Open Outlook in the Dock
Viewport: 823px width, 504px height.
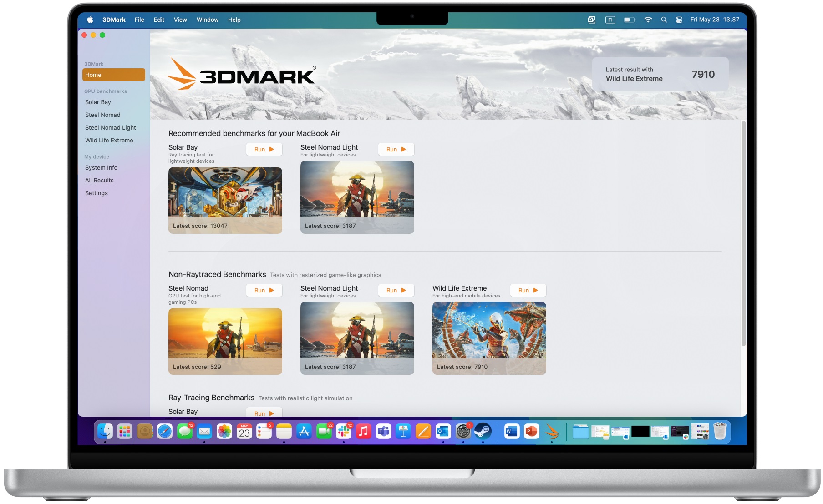click(x=443, y=431)
